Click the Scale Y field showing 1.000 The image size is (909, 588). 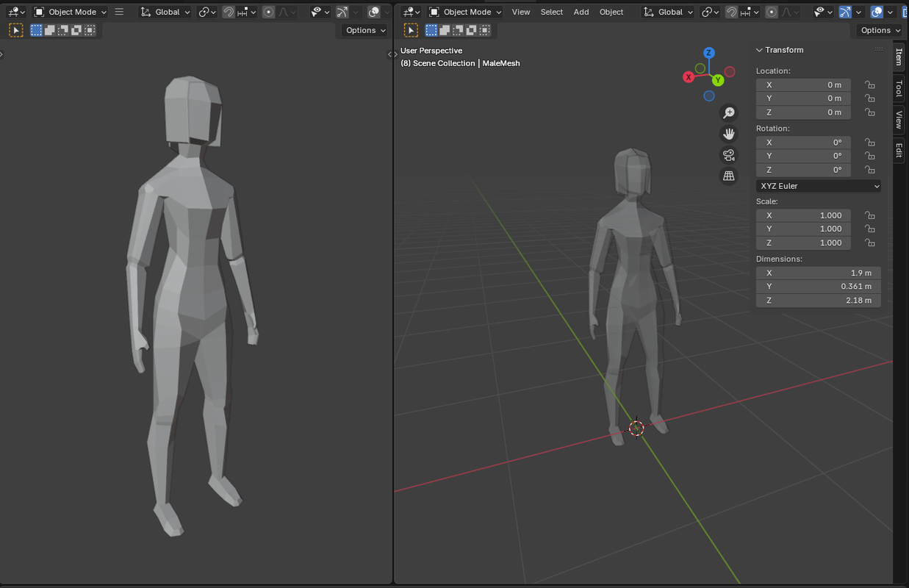803,229
